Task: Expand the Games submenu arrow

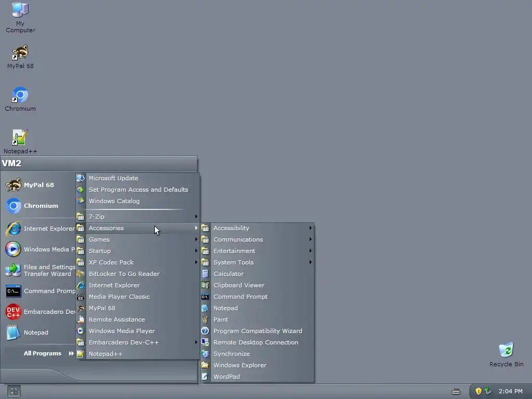Action: pos(196,240)
